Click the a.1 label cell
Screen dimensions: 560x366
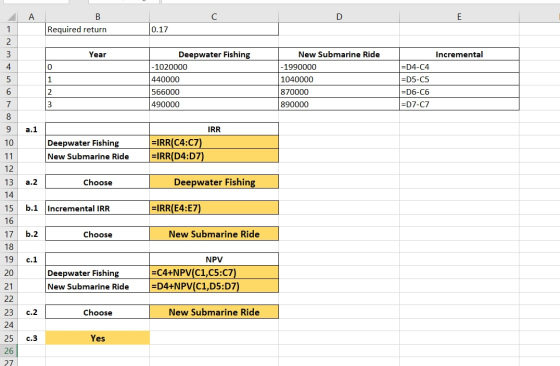point(31,129)
